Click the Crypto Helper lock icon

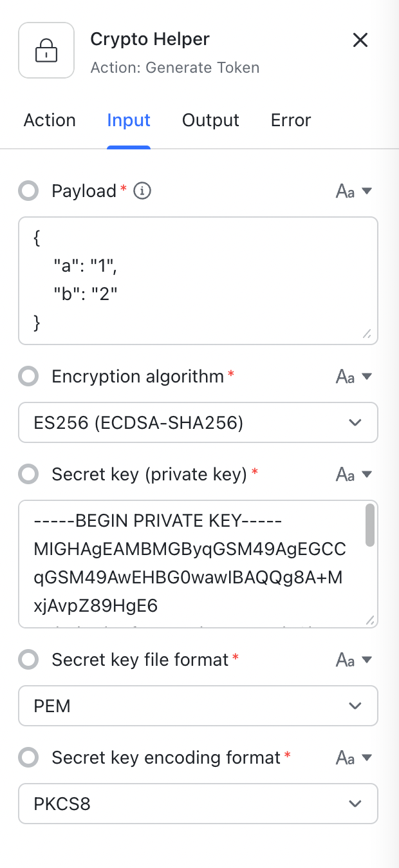tap(46, 50)
